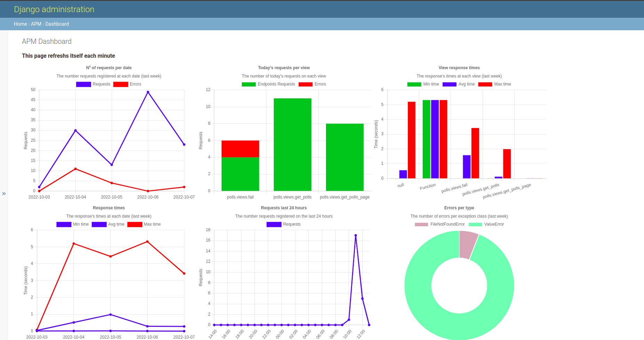Click the 2022-10-04 errors data point

(x=75, y=169)
